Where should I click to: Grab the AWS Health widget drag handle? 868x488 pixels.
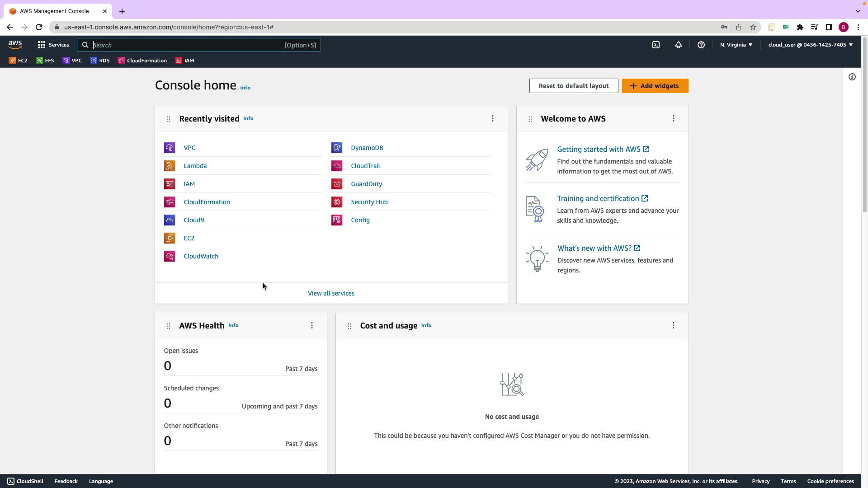(x=169, y=326)
